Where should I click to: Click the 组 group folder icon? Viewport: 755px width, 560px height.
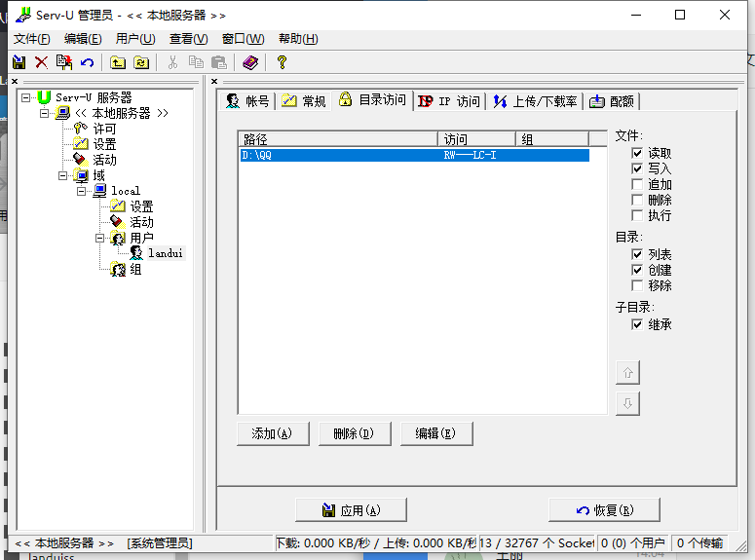coord(118,269)
